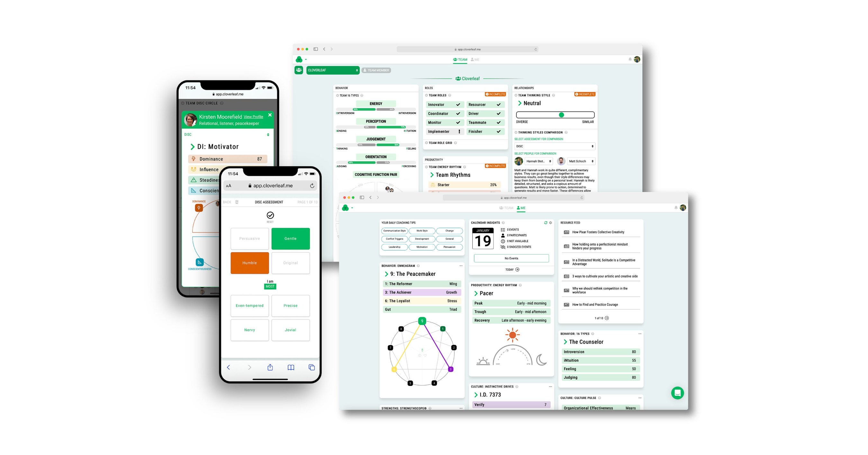
Task: Click the resource feed article icon
Action: point(567,232)
